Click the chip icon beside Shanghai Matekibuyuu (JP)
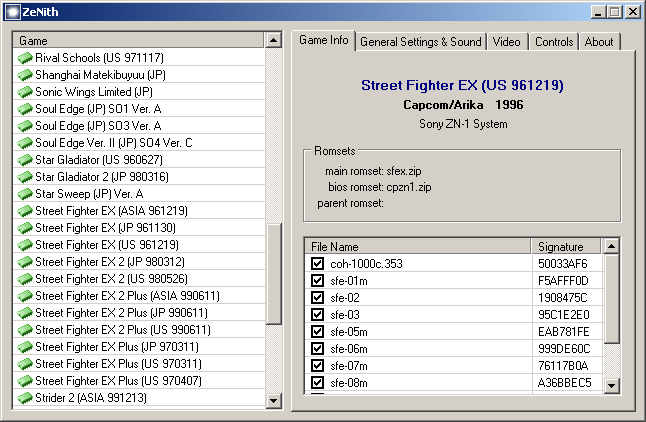This screenshot has height=422, width=646. [x=25, y=75]
